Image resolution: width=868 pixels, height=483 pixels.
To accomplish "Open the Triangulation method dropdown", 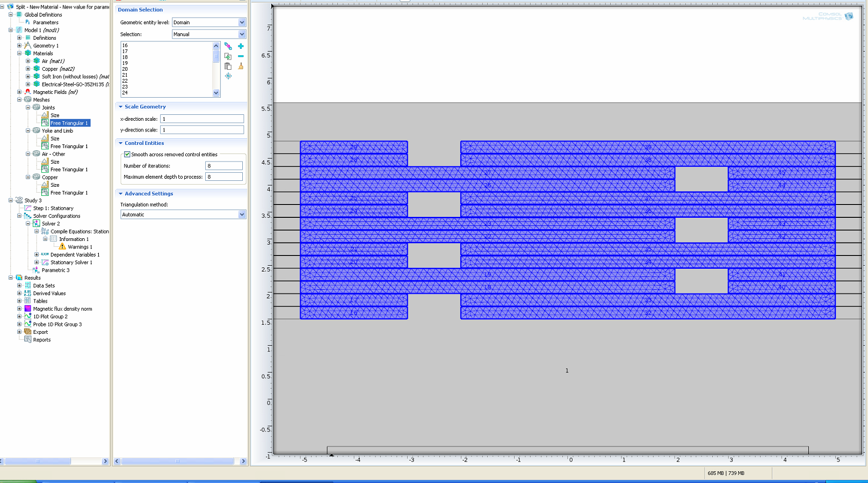I will click(242, 215).
